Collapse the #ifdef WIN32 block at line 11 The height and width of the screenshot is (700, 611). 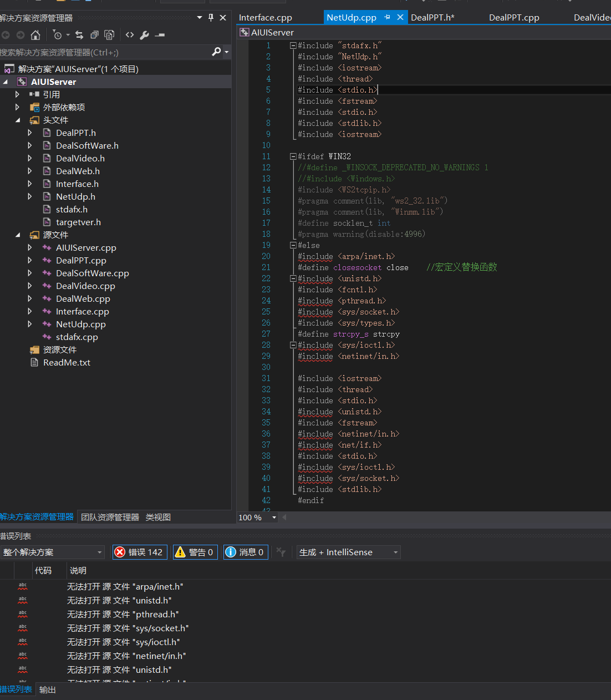point(293,156)
